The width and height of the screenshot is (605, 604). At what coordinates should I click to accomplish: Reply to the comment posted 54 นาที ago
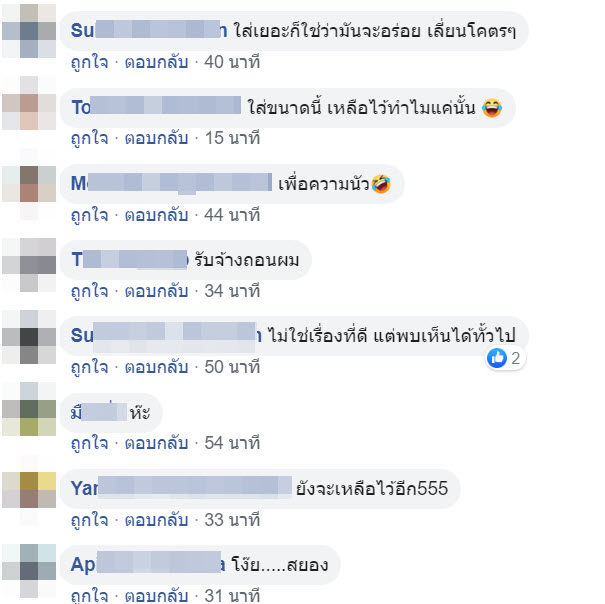click(156, 443)
